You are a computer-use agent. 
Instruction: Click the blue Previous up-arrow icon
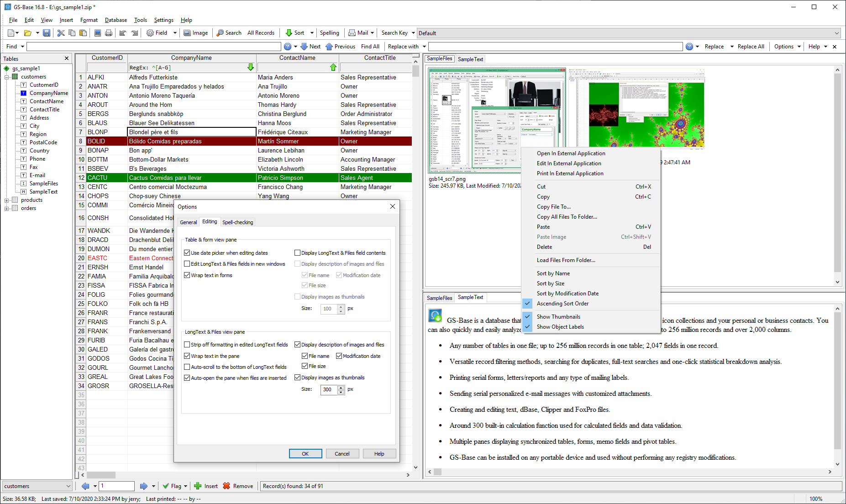(330, 47)
